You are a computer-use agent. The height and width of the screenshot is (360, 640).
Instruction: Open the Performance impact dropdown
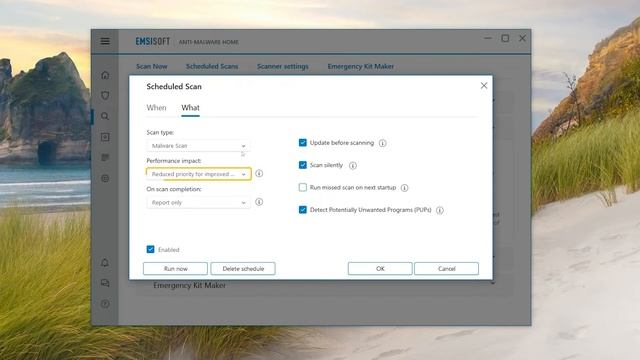click(x=198, y=174)
